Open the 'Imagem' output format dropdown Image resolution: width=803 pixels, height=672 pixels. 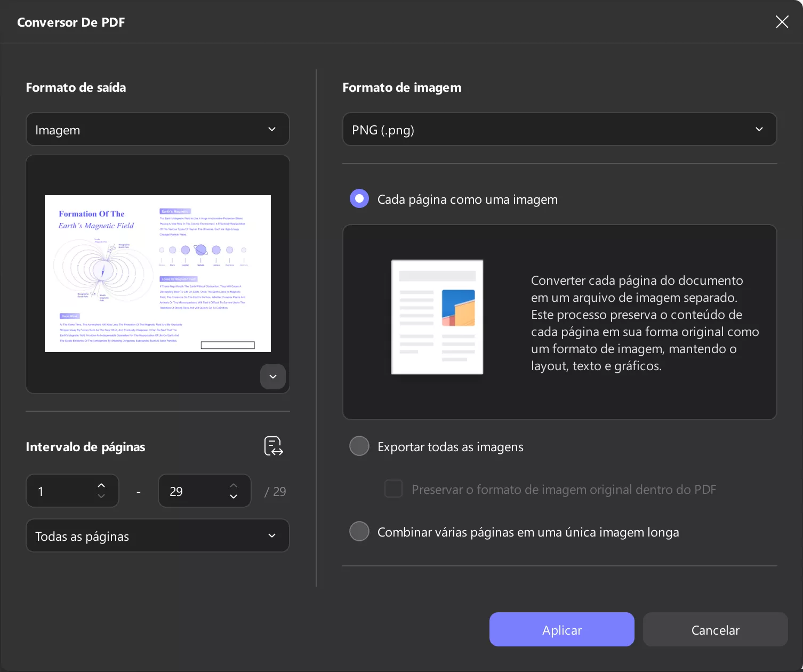coord(157,129)
